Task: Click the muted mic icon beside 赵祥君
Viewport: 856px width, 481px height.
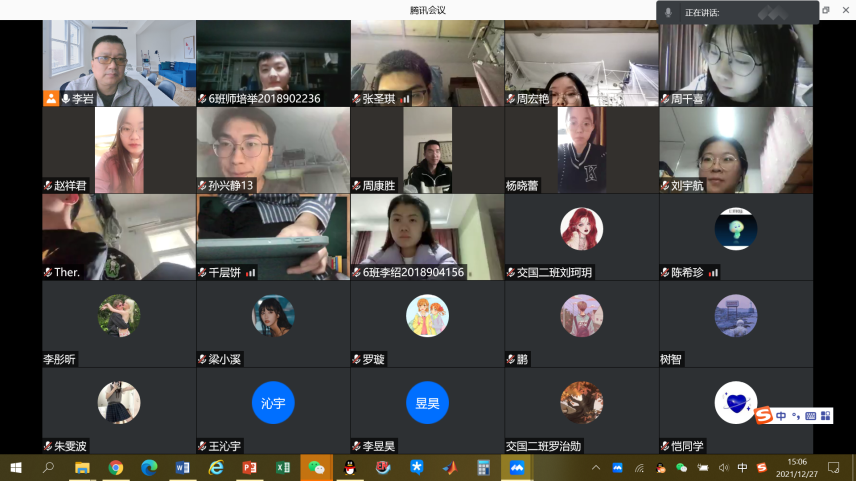Action: [48, 185]
